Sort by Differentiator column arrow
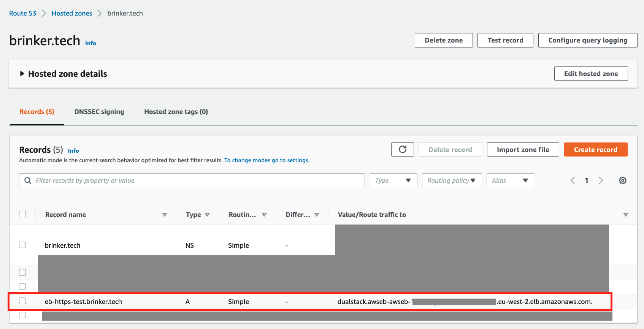Screen dimensions: 644x329 (317, 215)
